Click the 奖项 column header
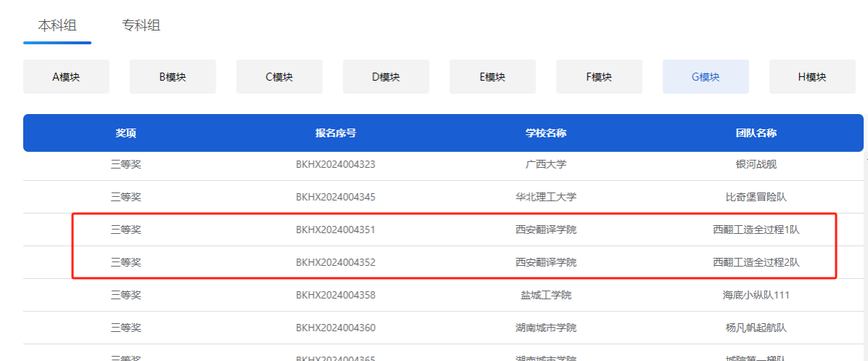Viewport: 868px width, 361px height. point(126,133)
